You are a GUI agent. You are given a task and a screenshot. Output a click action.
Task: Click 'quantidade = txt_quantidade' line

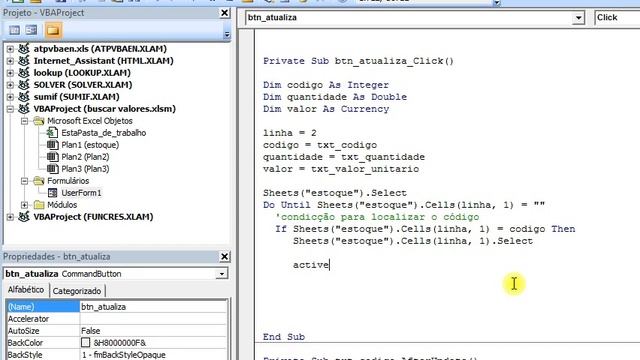[x=344, y=157]
